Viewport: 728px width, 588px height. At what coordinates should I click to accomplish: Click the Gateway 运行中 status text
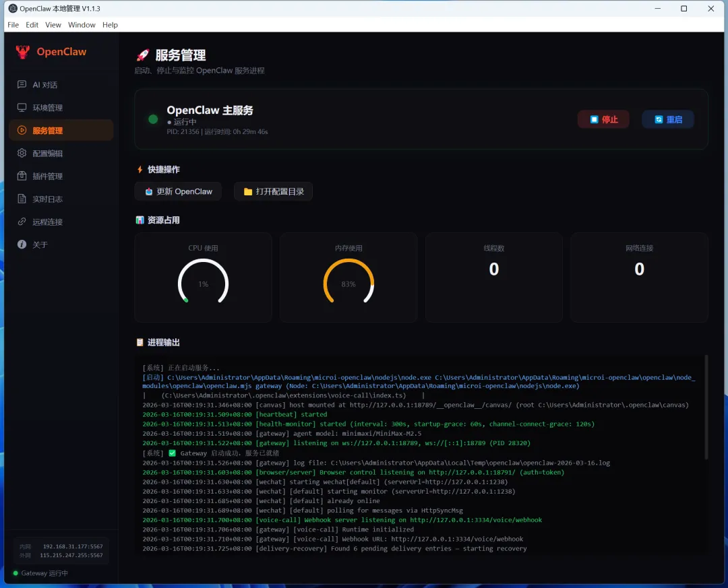click(x=44, y=573)
